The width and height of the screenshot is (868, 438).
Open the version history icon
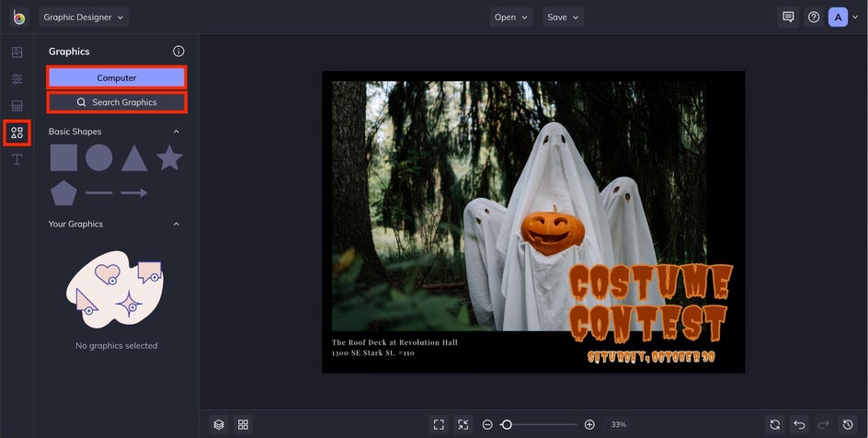(x=849, y=424)
